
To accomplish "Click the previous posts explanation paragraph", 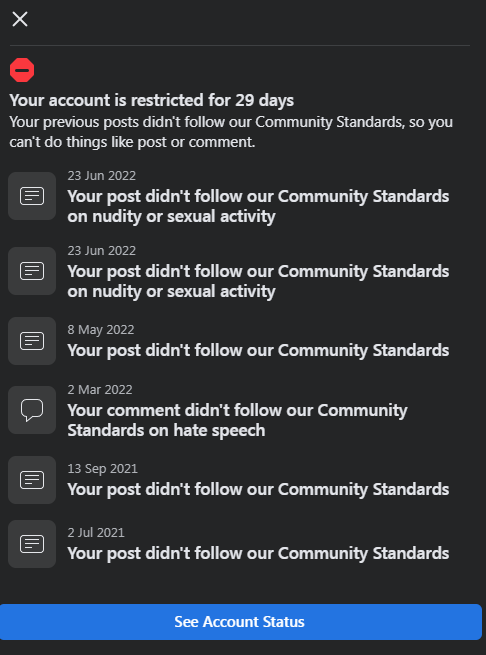I will tap(231, 132).
